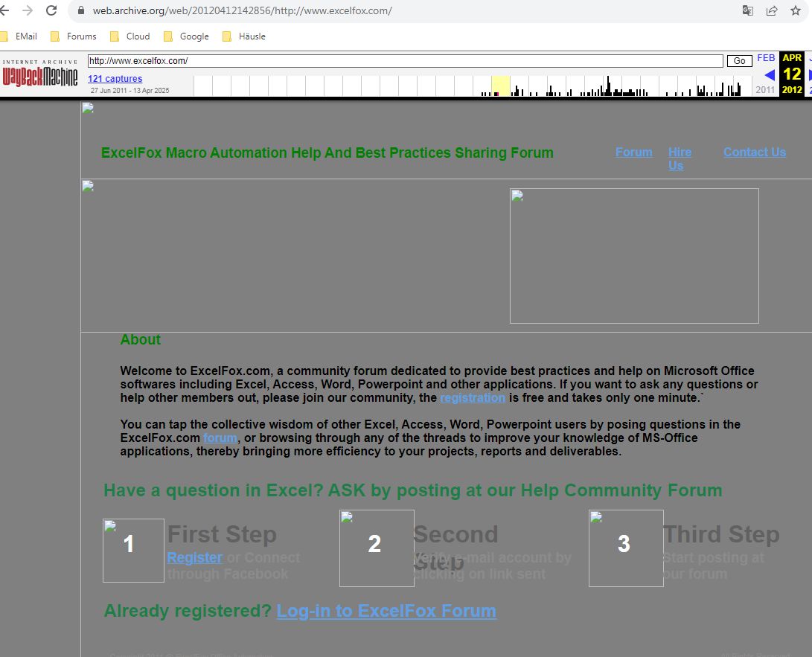812x657 pixels.
Task: Open the Contact Us navigation link
Action: 755,153
